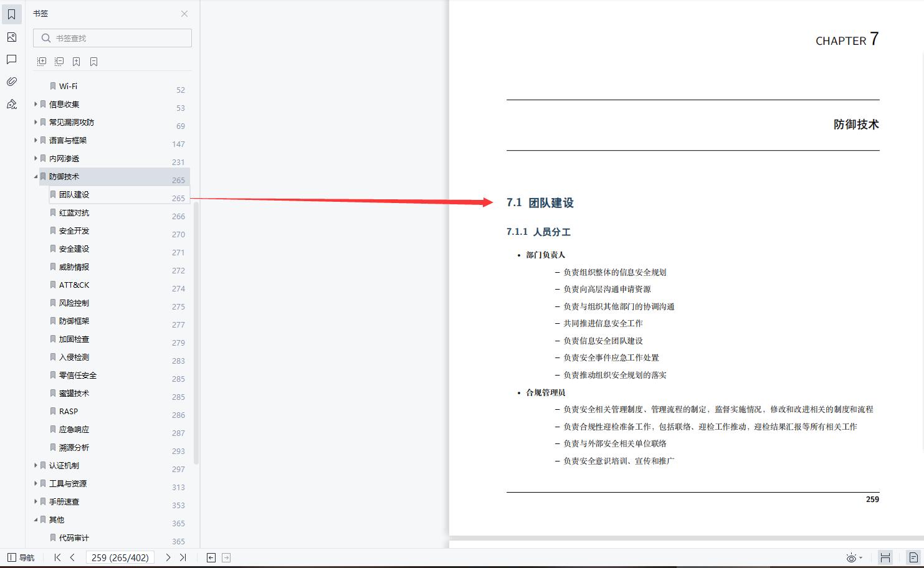Screen dimensions: 924x568
Task: Click the collapse all bookmarks icon
Action: click(59, 62)
